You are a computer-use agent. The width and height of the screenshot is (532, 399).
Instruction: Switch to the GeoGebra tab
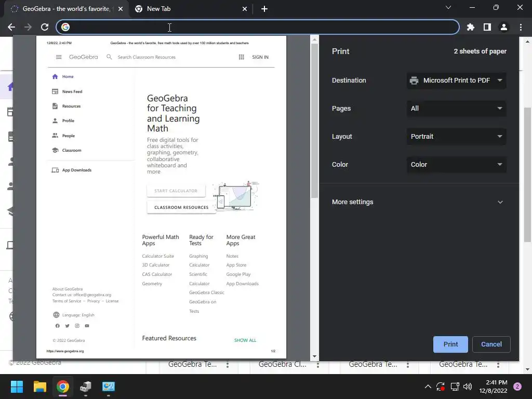66,9
